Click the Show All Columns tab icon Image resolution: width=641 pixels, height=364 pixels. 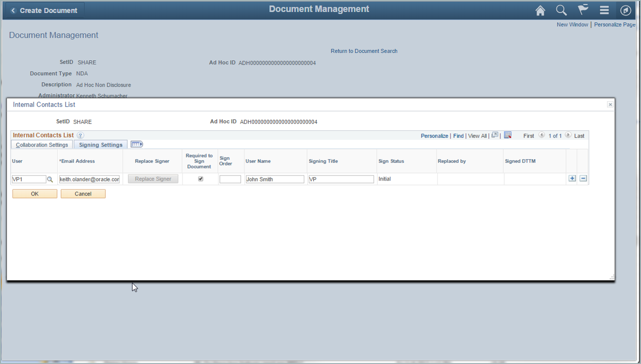137,144
